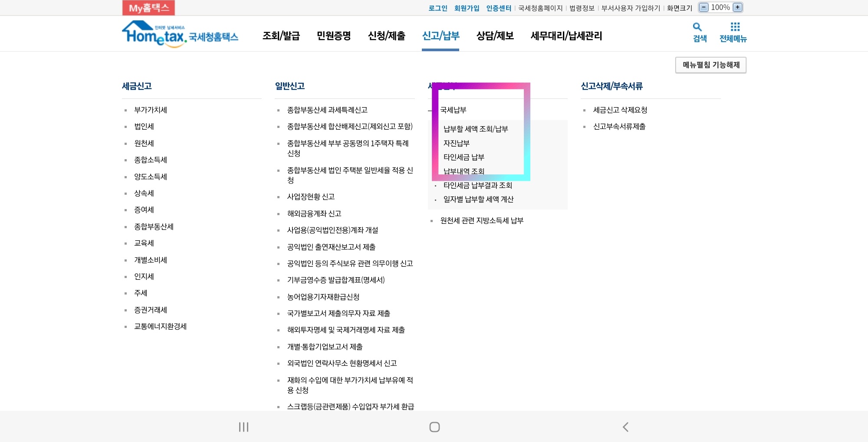868x442 pixels.
Task: Click the Hometax logo
Action: (180, 34)
